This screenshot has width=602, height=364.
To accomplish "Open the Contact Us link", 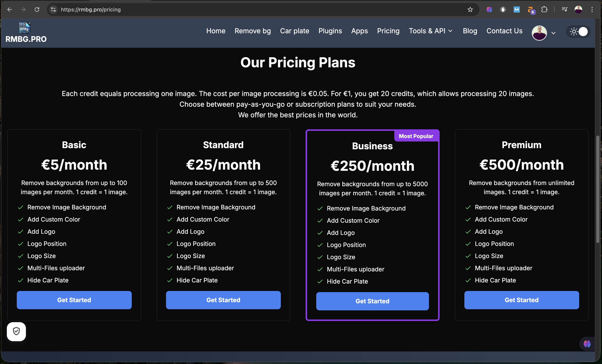I will 504,31.
